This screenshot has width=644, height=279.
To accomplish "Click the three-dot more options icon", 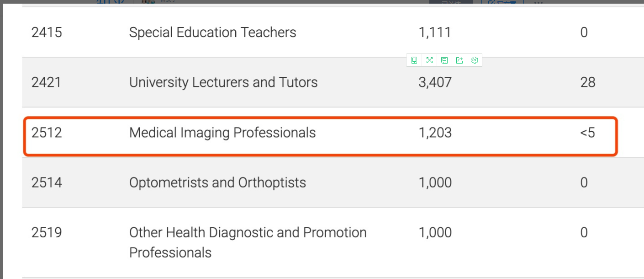I will [538, 2].
